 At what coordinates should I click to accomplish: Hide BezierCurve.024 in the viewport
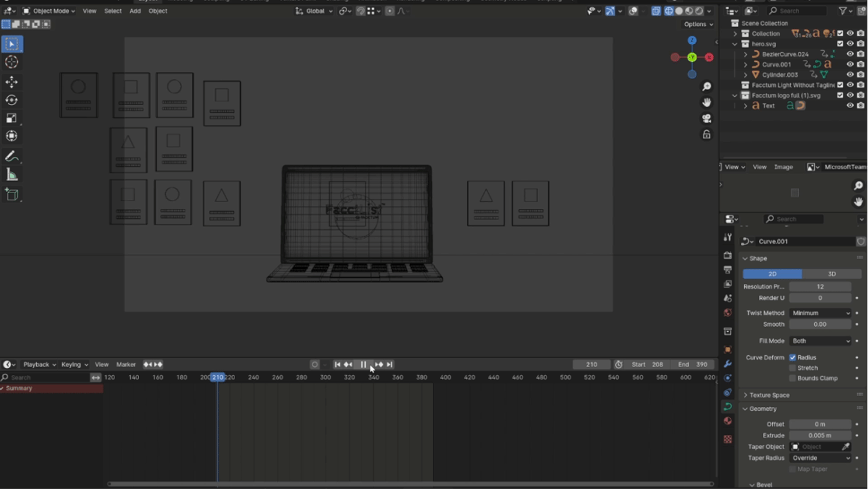point(850,54)
